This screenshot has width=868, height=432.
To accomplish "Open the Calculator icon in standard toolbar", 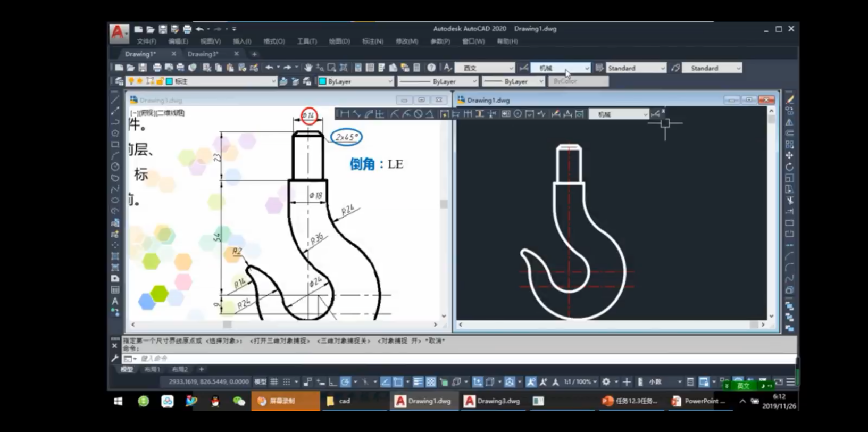I will [x=417, y=68].
